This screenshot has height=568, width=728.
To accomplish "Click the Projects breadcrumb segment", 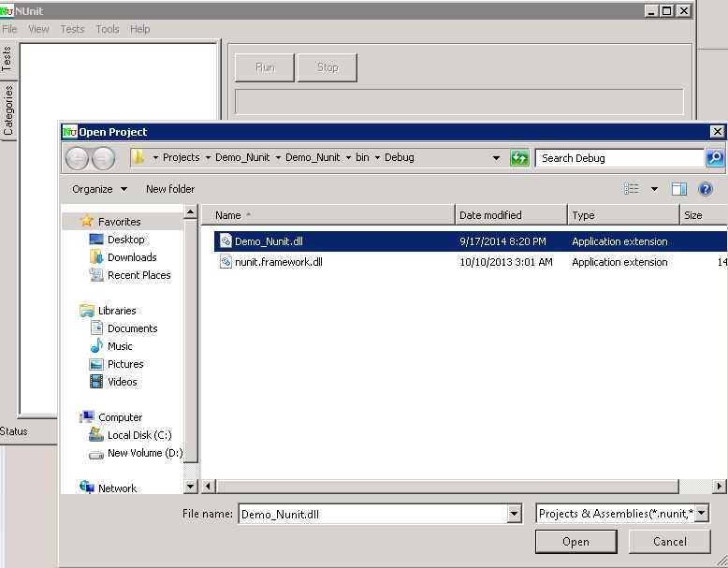I will point(182,157).
